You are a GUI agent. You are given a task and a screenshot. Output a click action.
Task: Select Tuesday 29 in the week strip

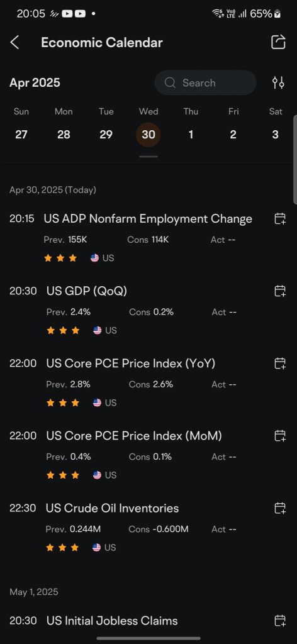click(106, 135)
